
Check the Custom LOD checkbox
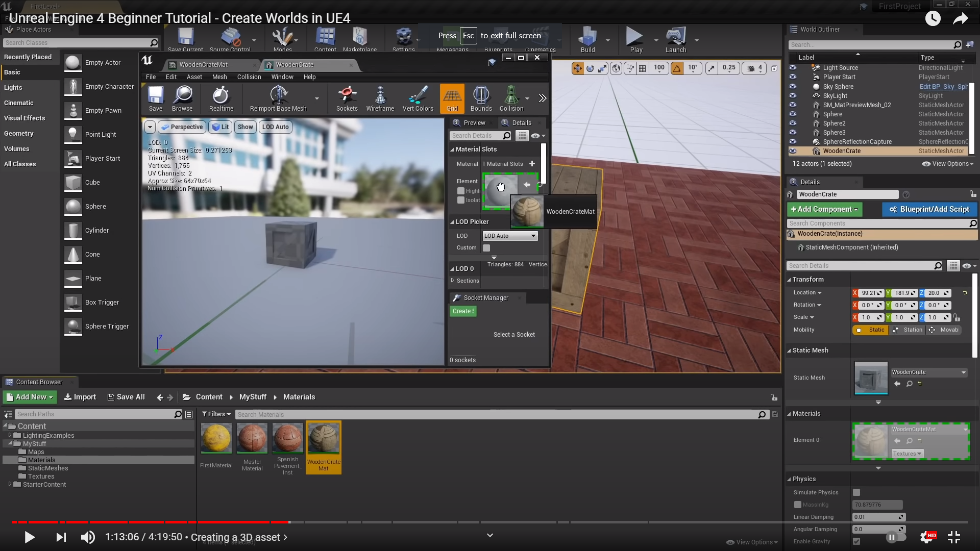(486, 248)
